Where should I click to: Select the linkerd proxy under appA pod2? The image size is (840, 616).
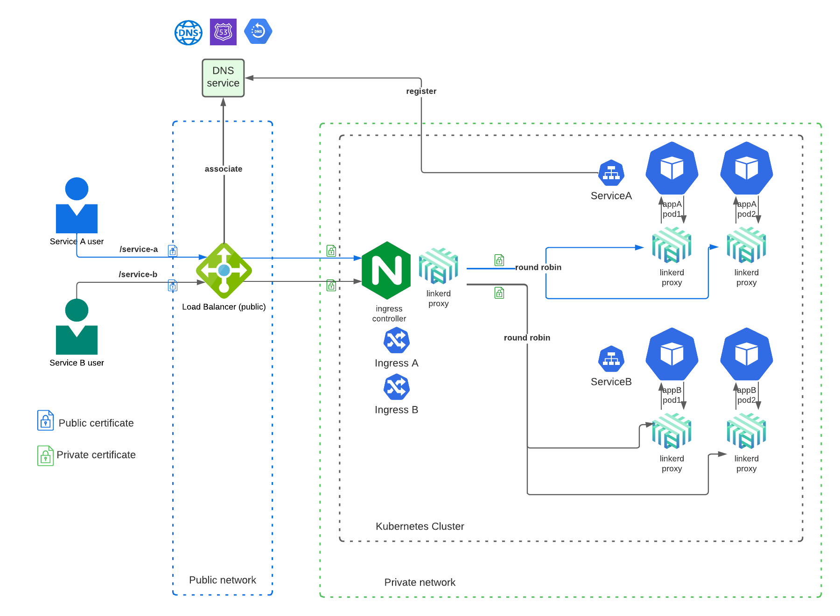point(746,245)
